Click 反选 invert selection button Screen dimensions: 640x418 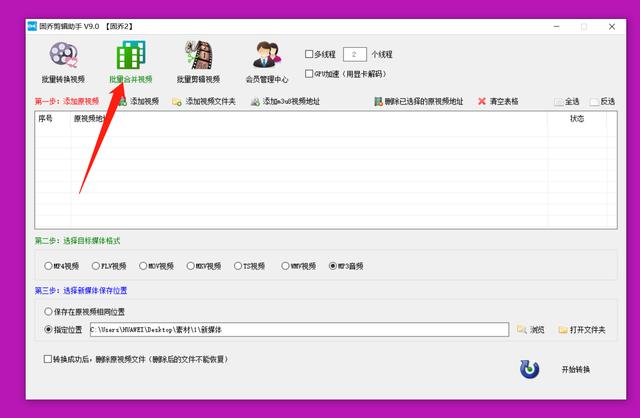tap(602, 101)
